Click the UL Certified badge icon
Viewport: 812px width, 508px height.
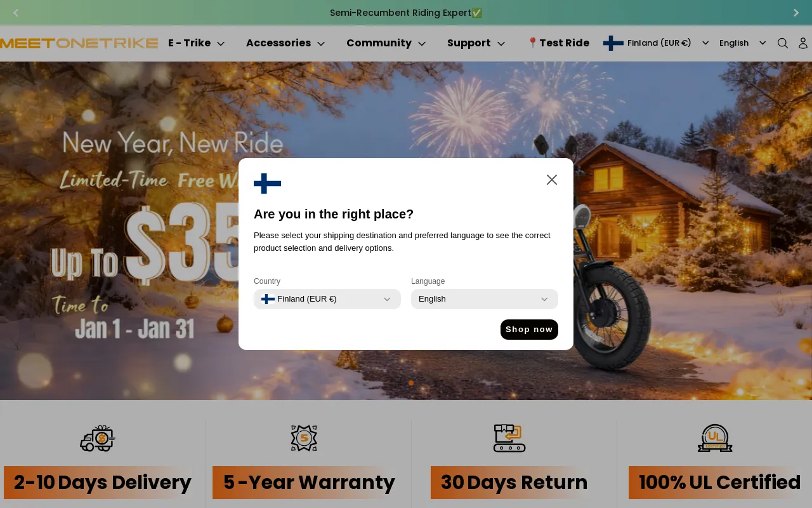click(715, 438)
